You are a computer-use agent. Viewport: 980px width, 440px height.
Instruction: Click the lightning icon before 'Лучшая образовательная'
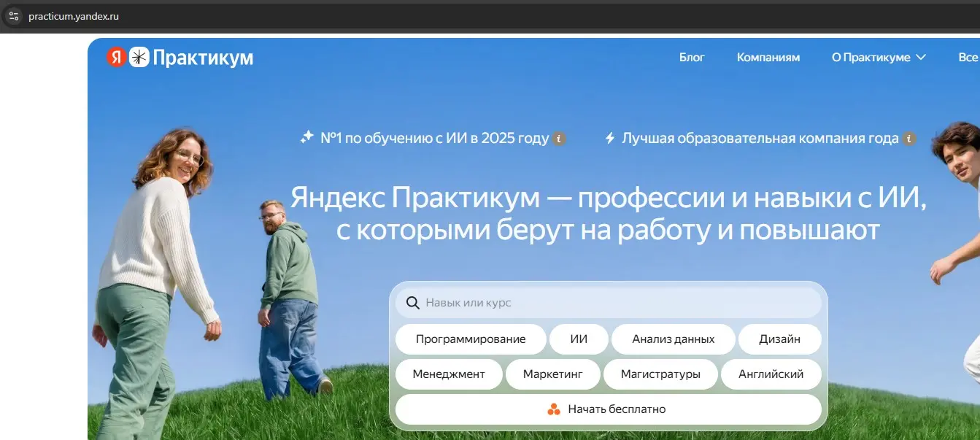(610, 138)
